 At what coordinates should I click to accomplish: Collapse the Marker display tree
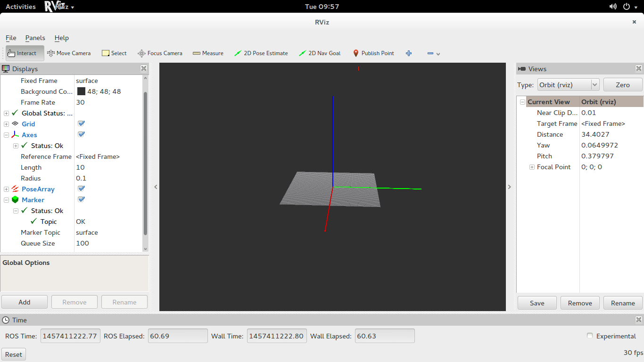coord(6,200)
